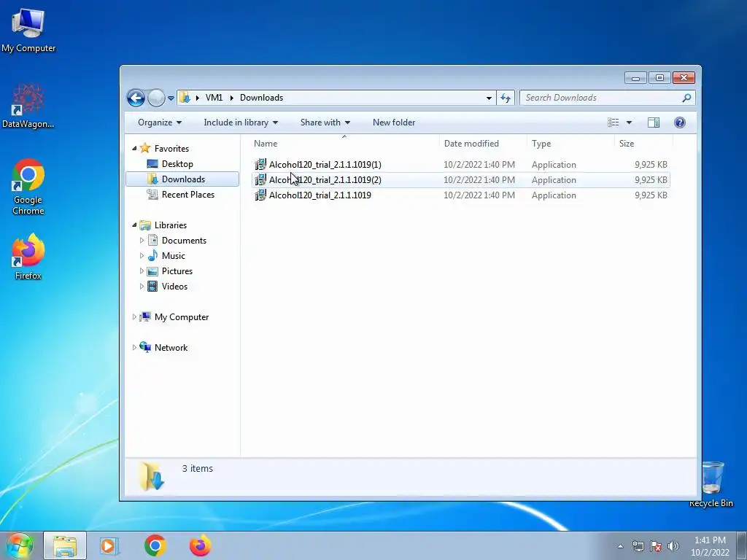Image resolution: width=747 pixels, height=560 pixels.
Task: Launch Firefox from the taskbar
Action: click(200, 545)
